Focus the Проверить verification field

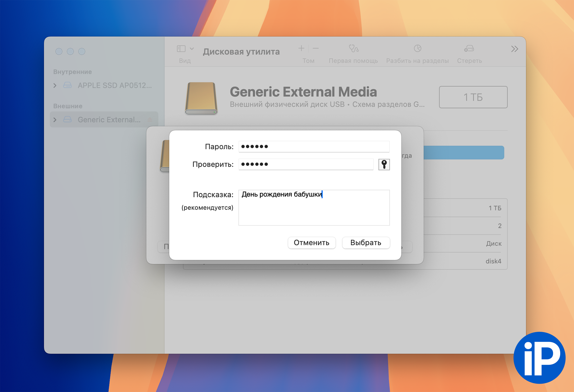coord(306,164)
